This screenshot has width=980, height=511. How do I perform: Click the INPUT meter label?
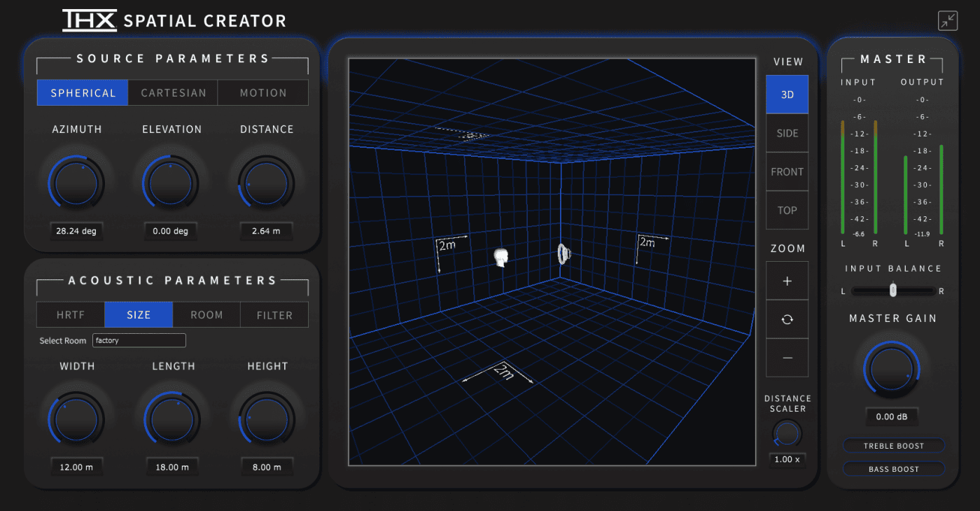(859, 82)
